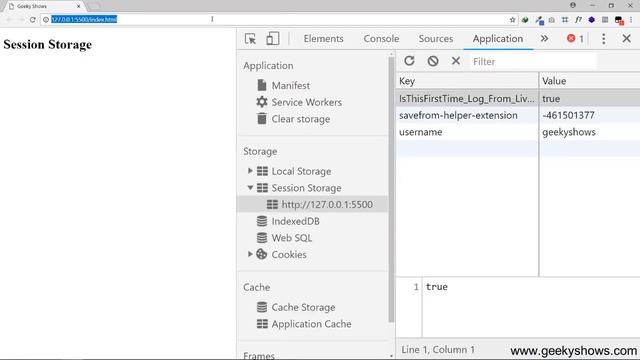
Task: Click the blue circle extension icon
Action: point(591,19)
